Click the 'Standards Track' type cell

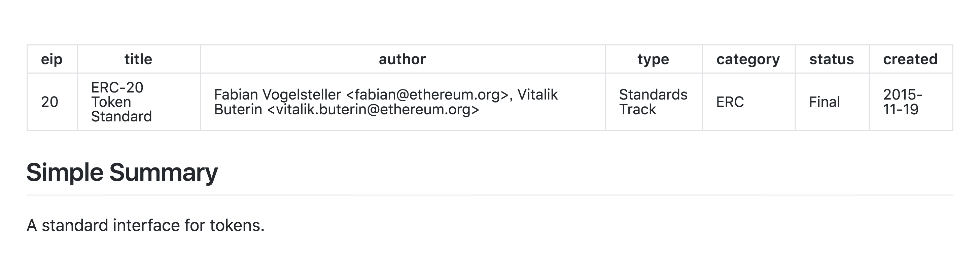tap(653, 102)
